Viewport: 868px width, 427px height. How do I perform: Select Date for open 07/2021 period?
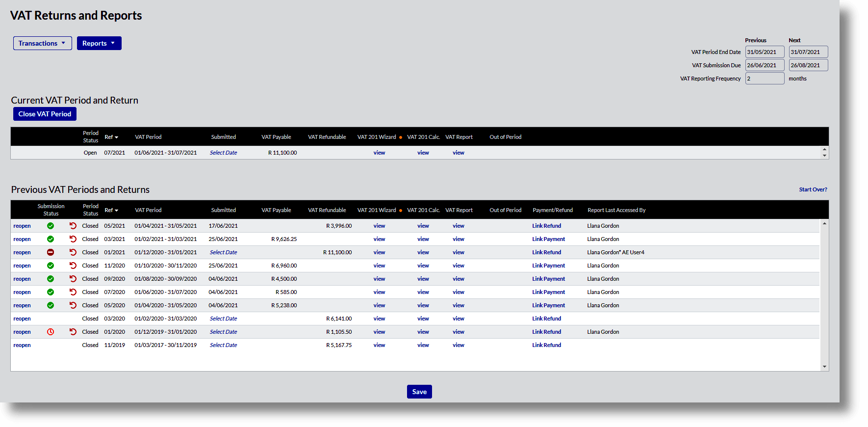tap(224, 153)
